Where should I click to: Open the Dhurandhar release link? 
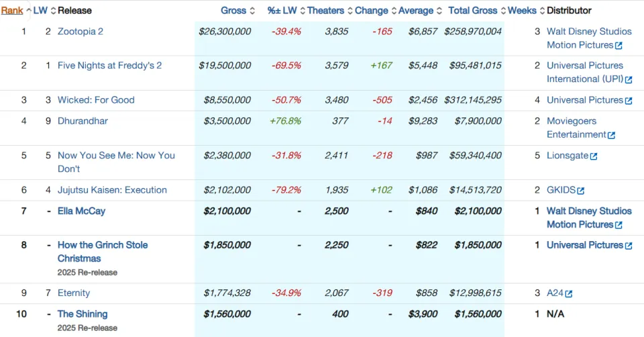pyautogui.click(x=83, y=122)
